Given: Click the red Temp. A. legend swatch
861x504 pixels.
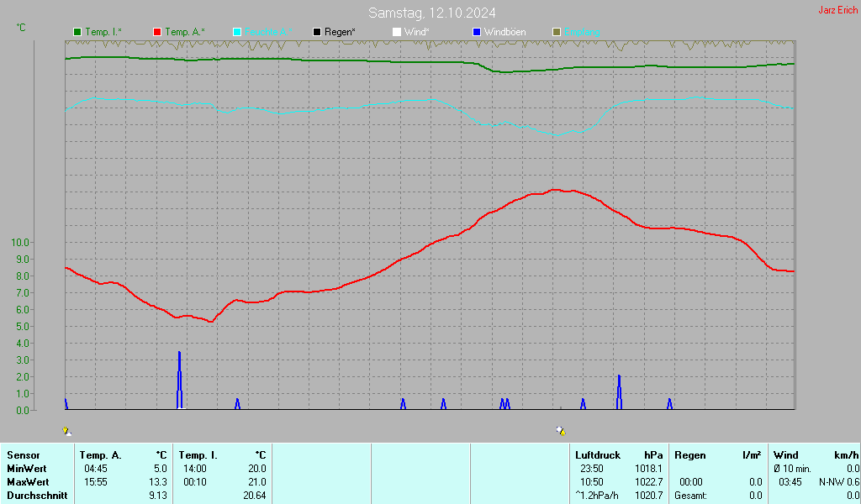Looking at the screenshot, I should 157,33.
